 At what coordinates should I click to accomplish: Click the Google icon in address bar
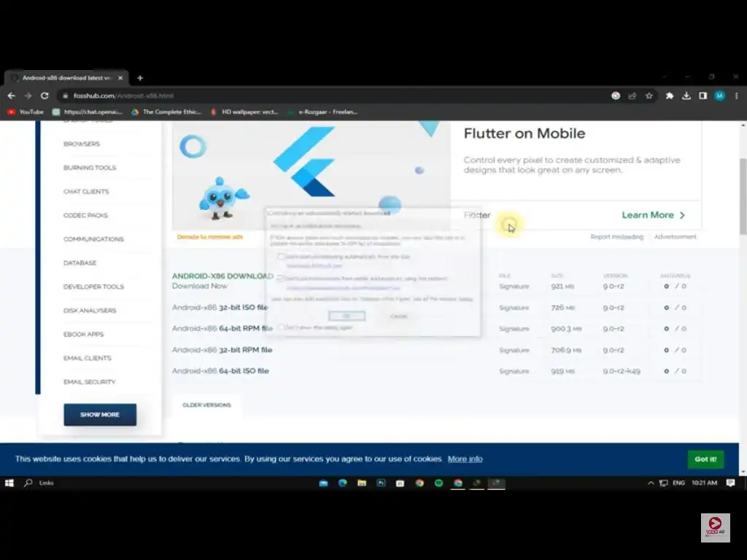[616, 96]
